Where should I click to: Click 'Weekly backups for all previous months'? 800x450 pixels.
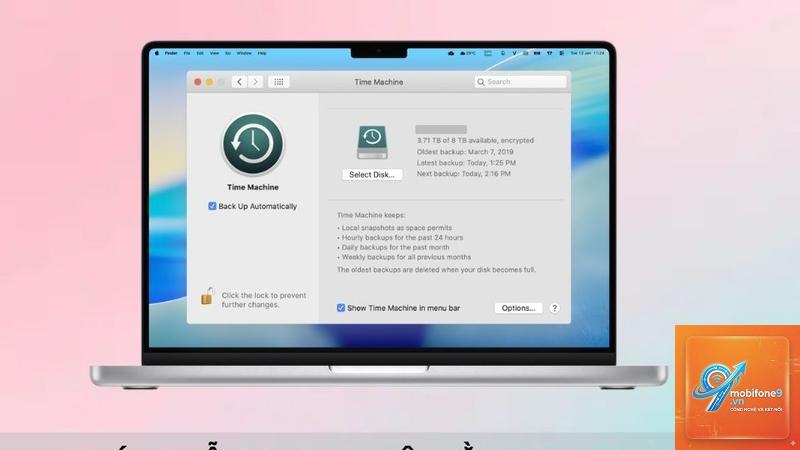coord(405,257)
